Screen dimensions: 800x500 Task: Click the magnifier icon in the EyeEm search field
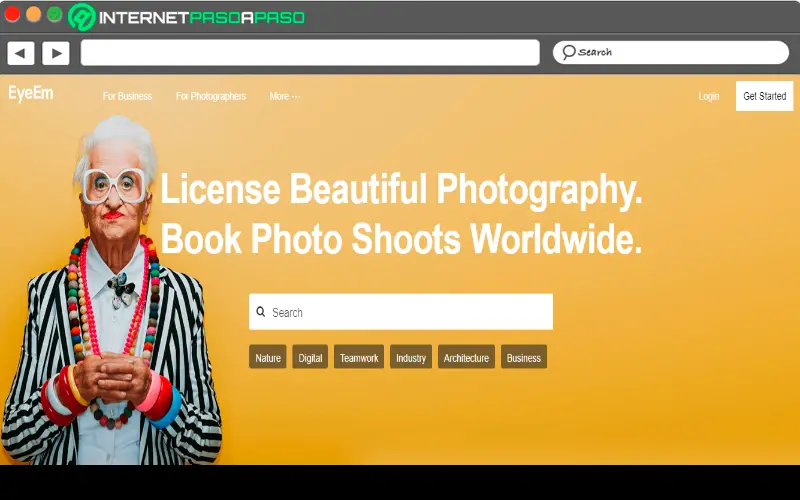click(x=261, y=312)
